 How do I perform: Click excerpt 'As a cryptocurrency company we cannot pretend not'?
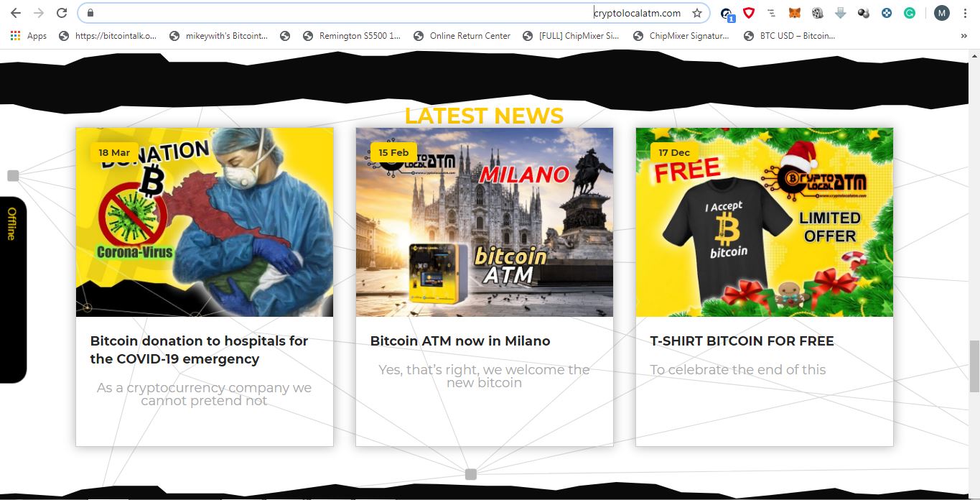point(204,394)
